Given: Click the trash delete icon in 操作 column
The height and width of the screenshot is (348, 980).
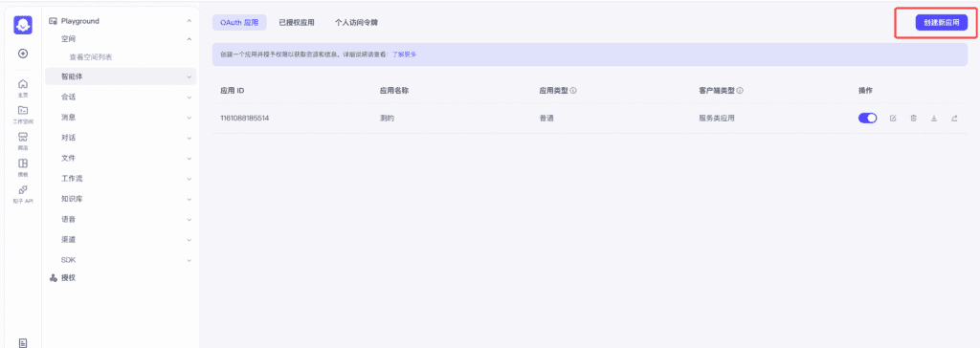Looking at the screenshot, I should pyautogui.click(x=913, y=119).
